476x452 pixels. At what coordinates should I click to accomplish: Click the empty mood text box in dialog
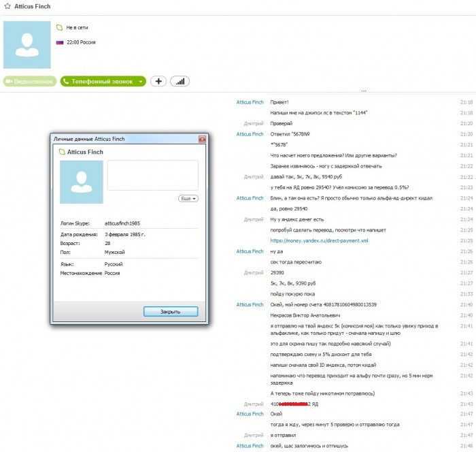153,176
